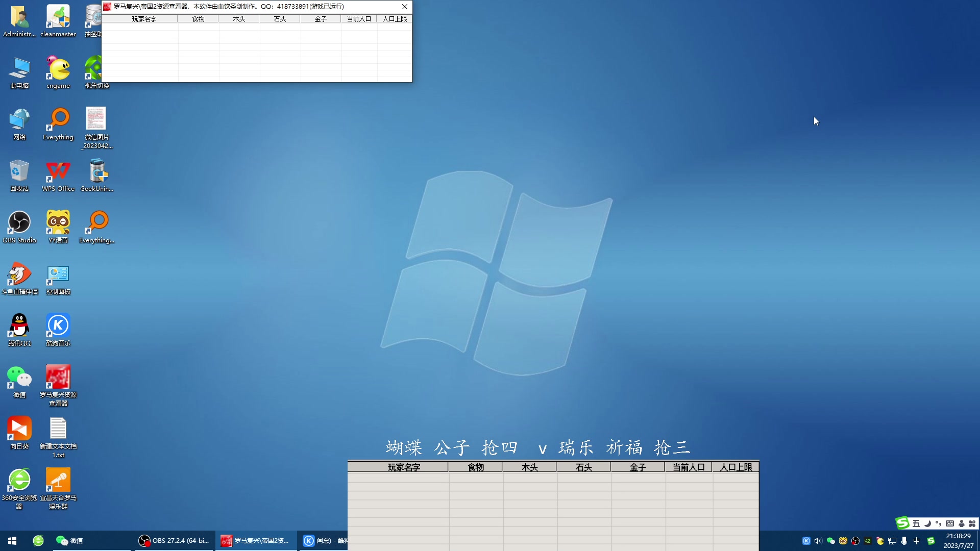Click the 玩家名字 column header in the resource viewer
The image size is (980, 551).
144,19
